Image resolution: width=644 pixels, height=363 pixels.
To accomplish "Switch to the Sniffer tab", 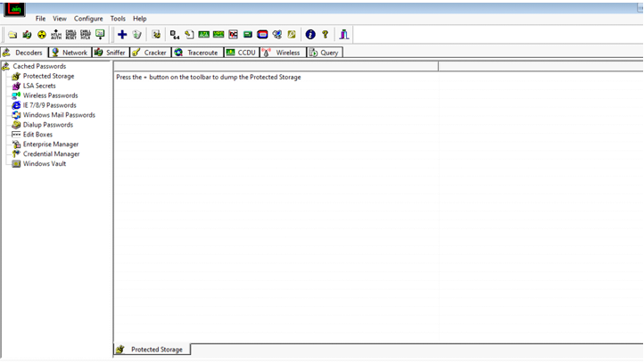I will coord(111,53).
